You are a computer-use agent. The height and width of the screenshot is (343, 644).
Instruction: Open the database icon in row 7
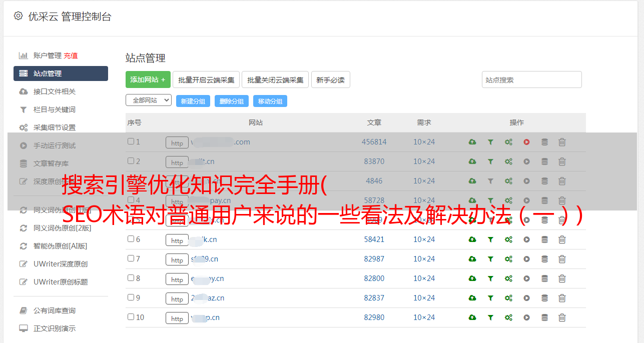click(544, 259)
